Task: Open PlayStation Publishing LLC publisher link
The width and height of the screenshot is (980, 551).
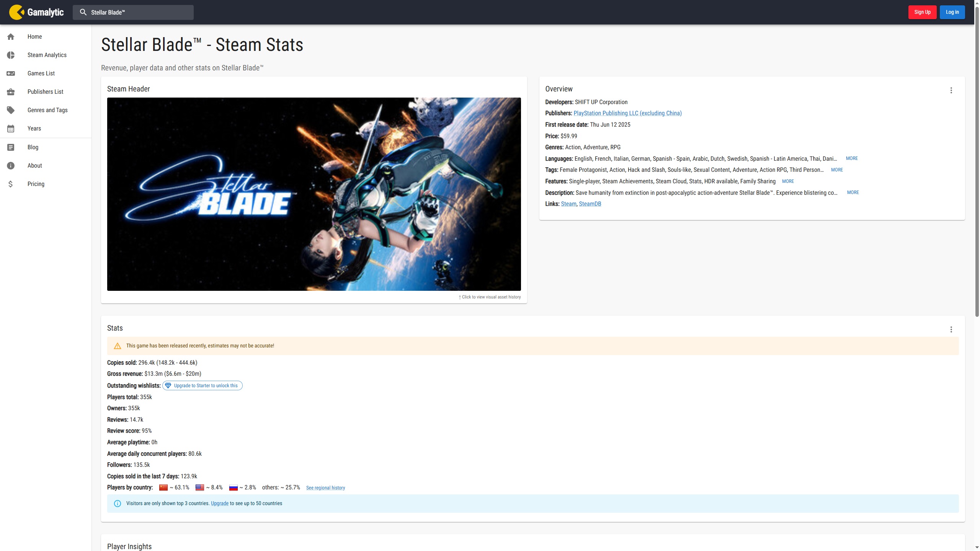Action: (627, 113)
